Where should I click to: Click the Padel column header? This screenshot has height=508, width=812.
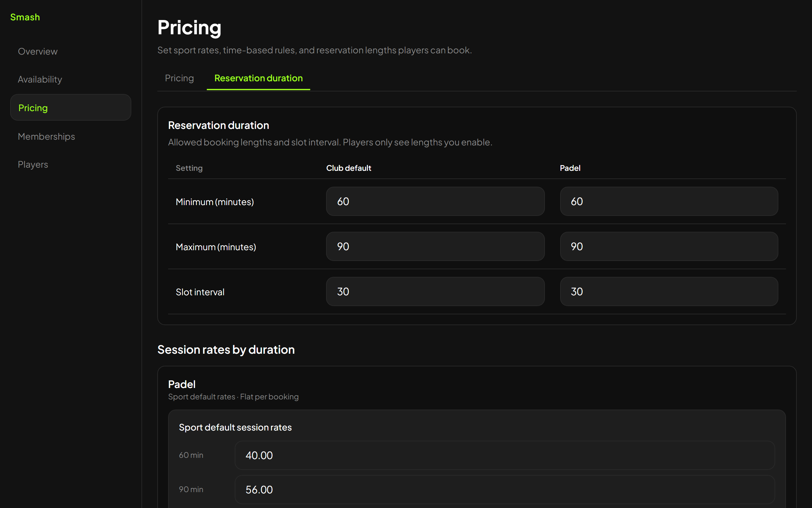point(570,168)
